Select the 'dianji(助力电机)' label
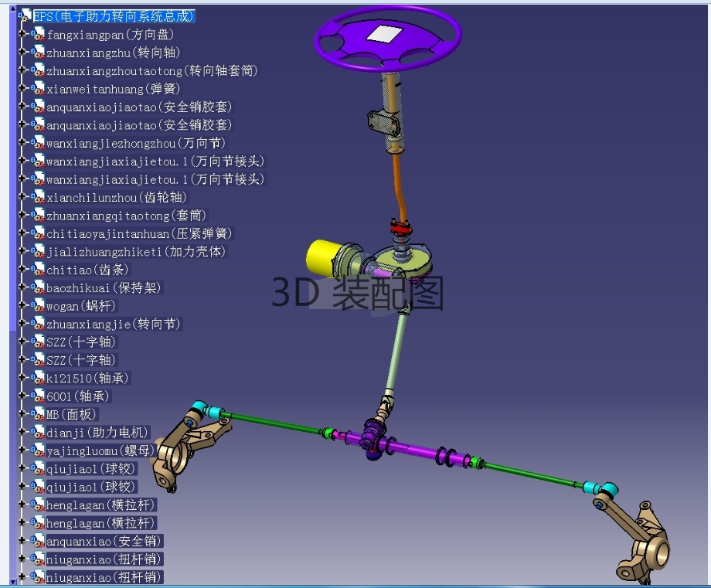This screenshot has height=588, width=711. [97, 433]
